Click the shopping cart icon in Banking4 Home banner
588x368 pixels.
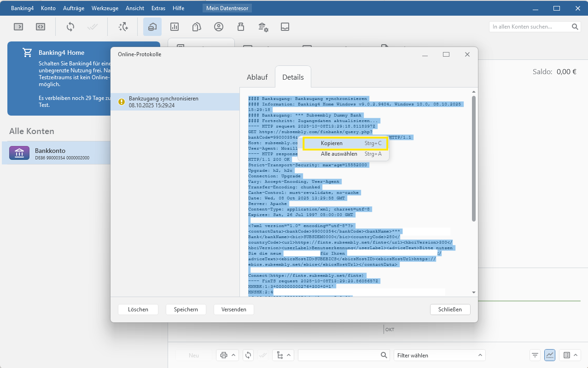27,53
